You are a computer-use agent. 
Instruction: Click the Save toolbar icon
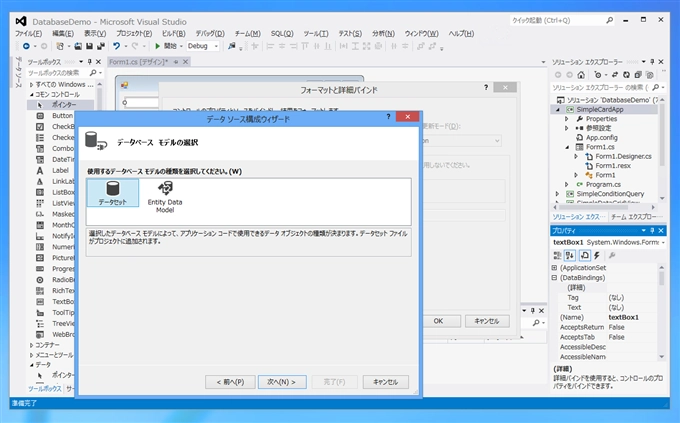point(89,46)
